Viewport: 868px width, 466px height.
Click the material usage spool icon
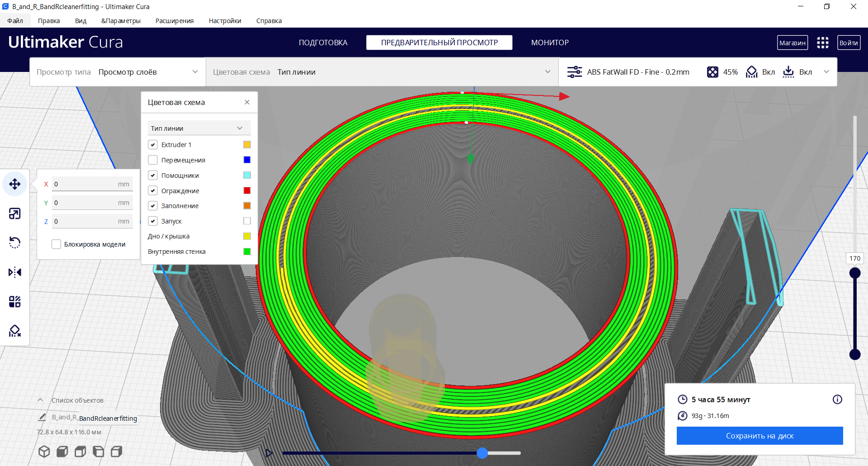point(683,416)
